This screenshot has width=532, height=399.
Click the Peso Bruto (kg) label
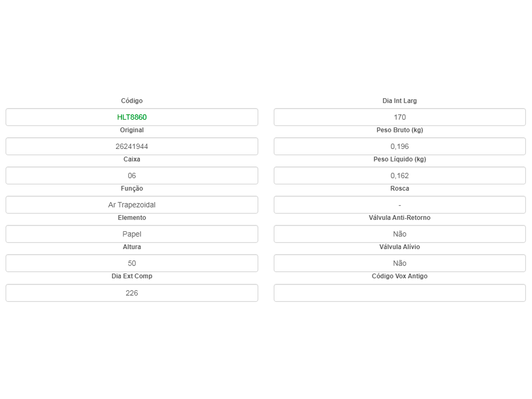coord(399,130)
